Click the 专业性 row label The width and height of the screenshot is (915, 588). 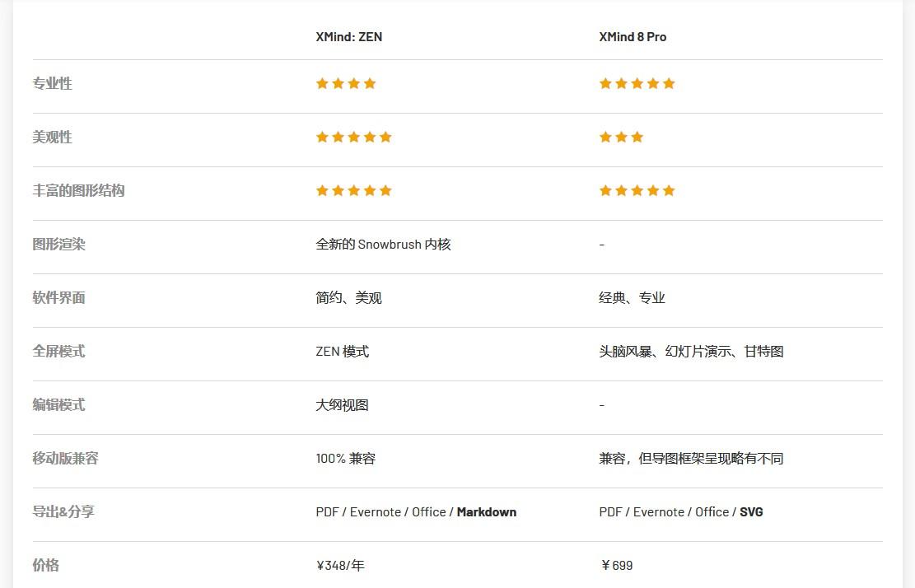click(52, 83)
